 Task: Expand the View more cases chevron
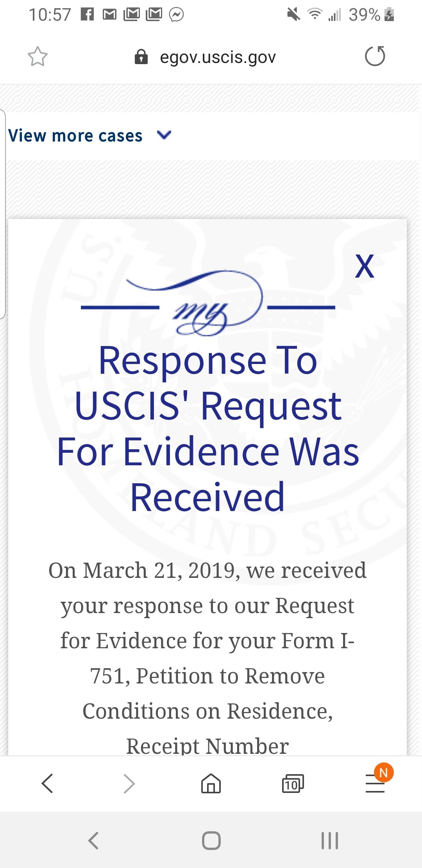(164, 135)
